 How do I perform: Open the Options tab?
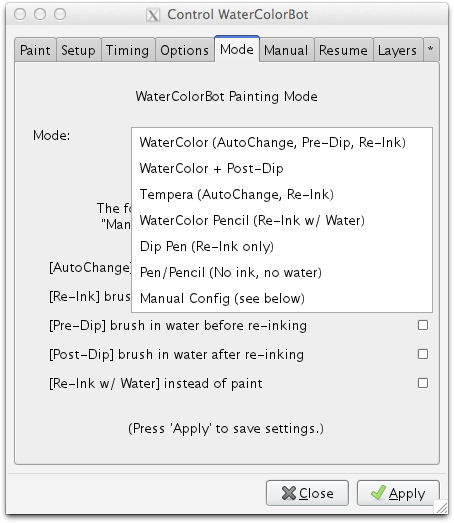184,50
